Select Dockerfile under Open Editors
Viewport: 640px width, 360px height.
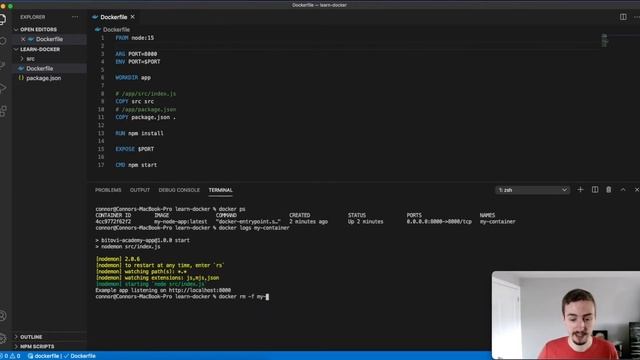(x=49, y=39)
